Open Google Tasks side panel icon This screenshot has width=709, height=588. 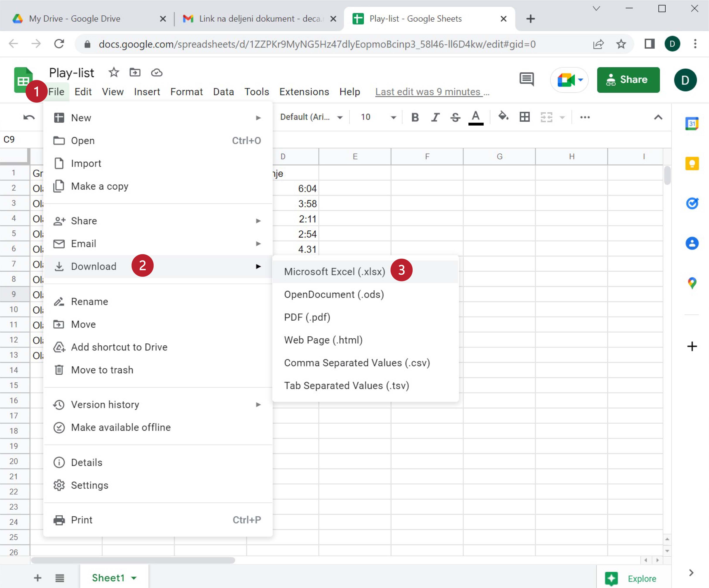tap(692, 203)
